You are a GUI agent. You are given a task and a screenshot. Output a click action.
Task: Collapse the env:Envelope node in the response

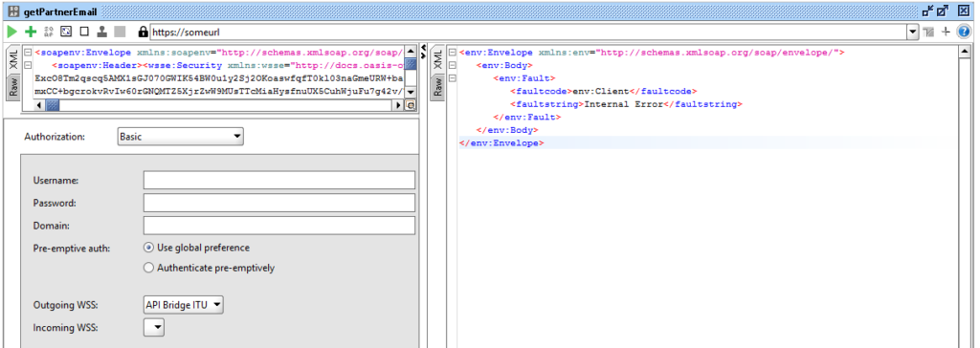point(452,54)
